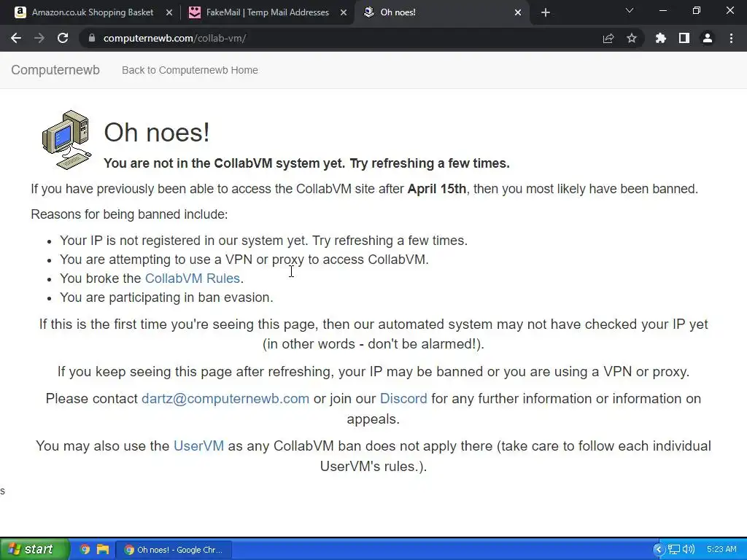Screen dimensions: 747x560
Task: Select the Oh noes! tab
Action: (441, 12)
